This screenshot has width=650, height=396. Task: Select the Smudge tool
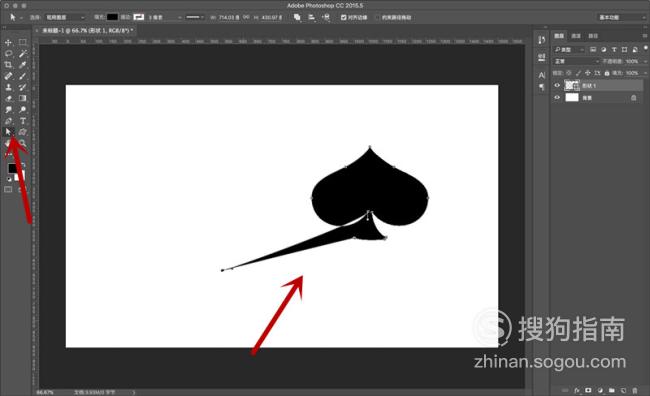8,109
